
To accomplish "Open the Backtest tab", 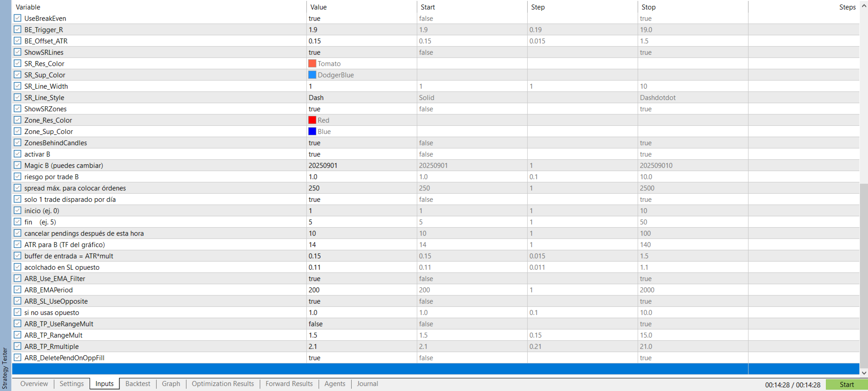I will (x=138, y=384).
